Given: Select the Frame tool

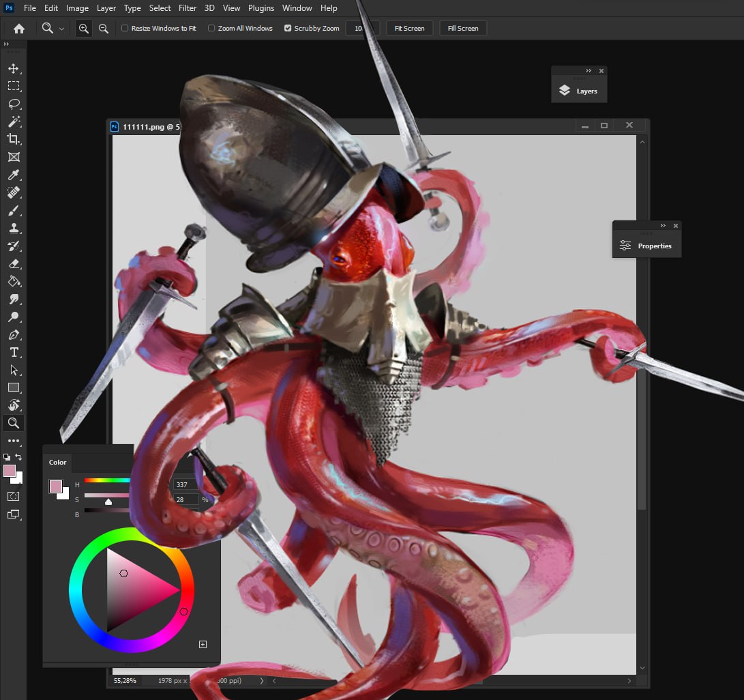Looking at the screenshot, I should (x=13, y=157).
